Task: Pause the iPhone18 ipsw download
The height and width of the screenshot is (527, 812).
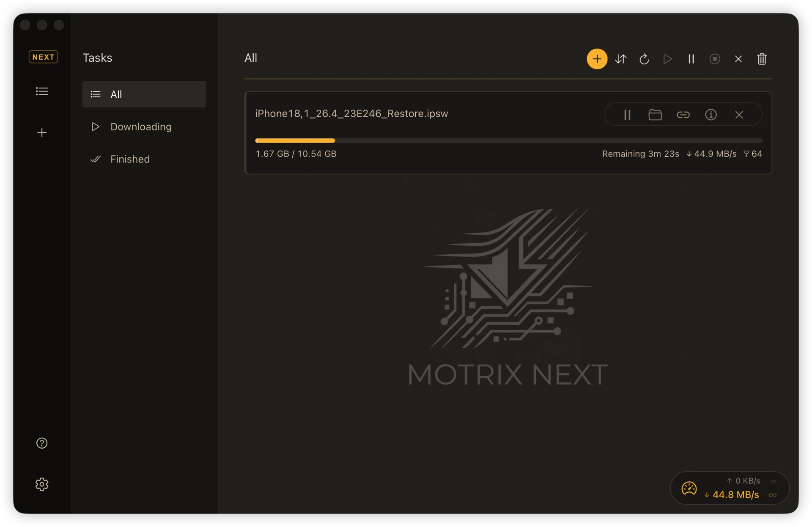Action: (x=627, y=114)
